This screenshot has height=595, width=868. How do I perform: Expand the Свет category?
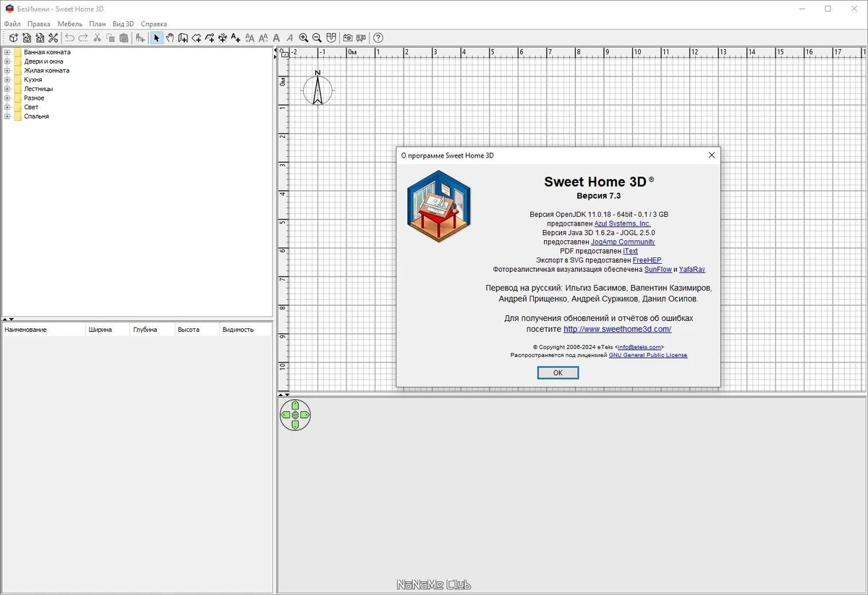click(x=7, y=107)
